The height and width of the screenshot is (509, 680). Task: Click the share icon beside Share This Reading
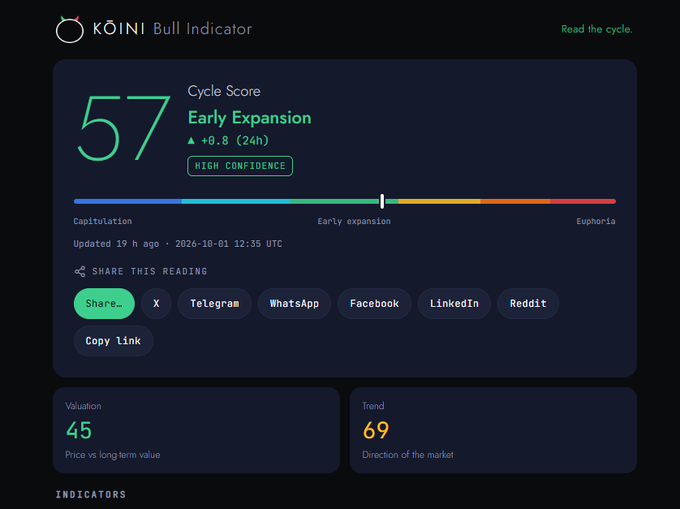[80, 271]
